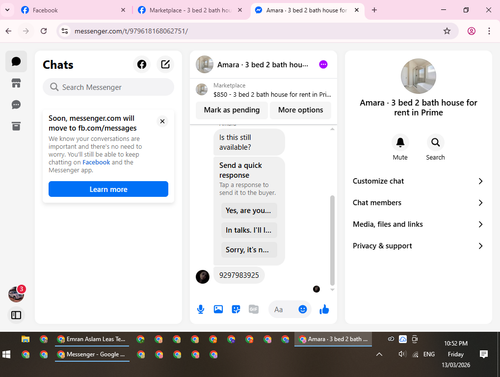Screen dimensions: 500x377
Task: Open profile avatar with 3 notifications badge
Action: point(16,294)
